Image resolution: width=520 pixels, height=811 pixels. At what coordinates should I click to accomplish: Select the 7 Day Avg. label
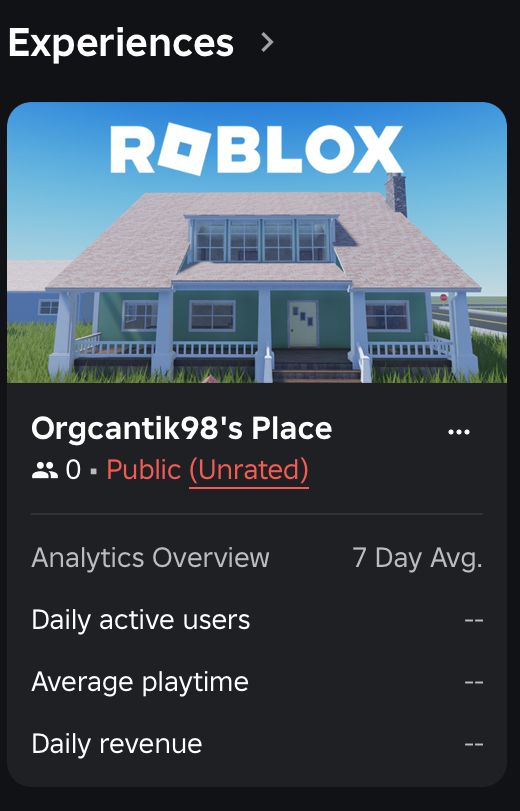(x=418, y=559)
